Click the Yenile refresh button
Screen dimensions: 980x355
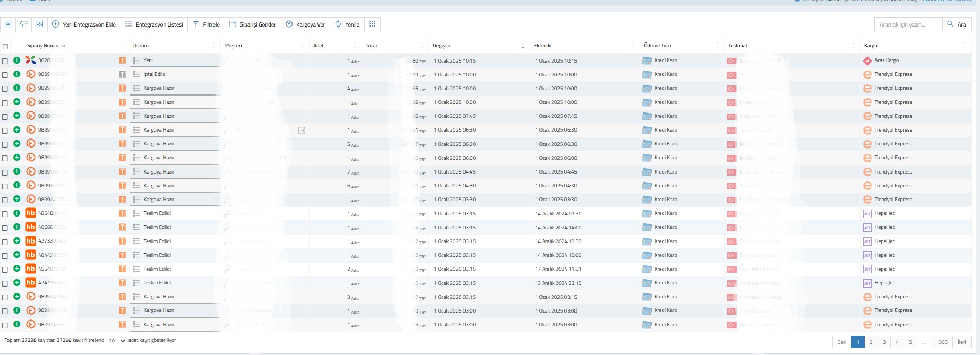pos(347,24)
